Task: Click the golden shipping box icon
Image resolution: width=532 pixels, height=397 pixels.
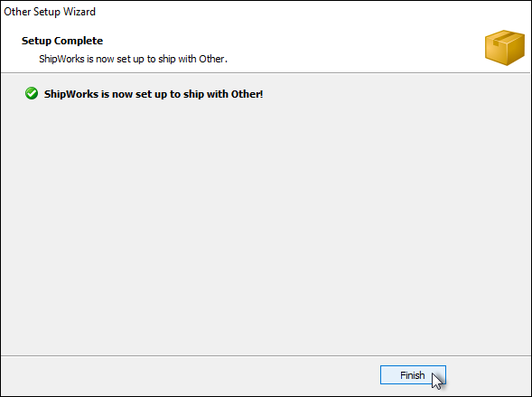Action: pyautogui.click(x=505, y=48)
